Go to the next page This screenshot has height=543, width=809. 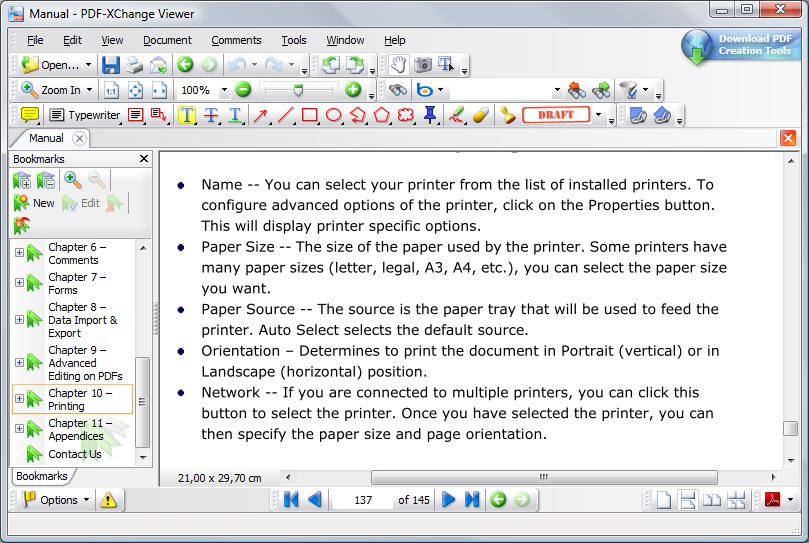(x=448, y=500)
